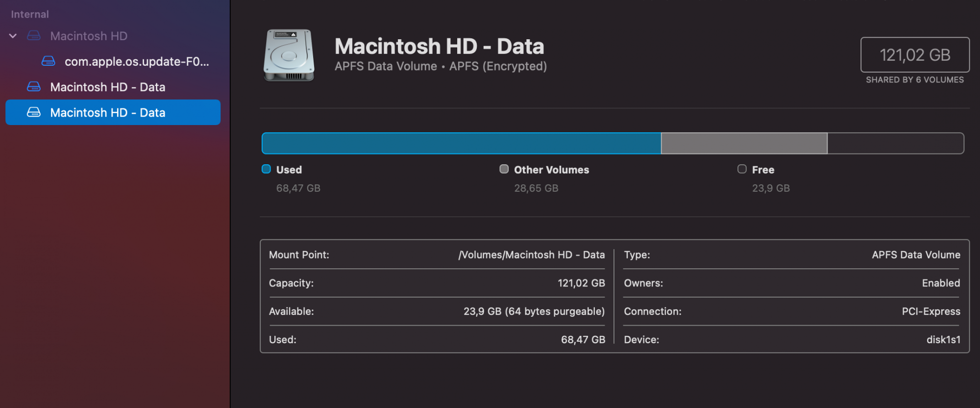The width and height of the screenshot is (980, 408).
Task: Click the highlighted Macintosh HD - Data drive icon
Action: tap(34, 112)
